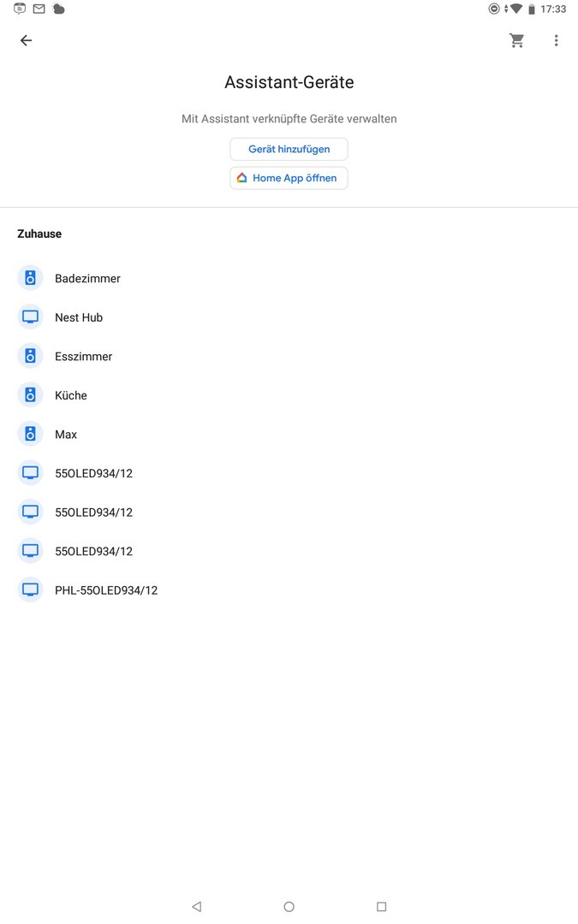578x924 pixels.
Task: Open the Nest Hub device entry
Action: [289, 317]
